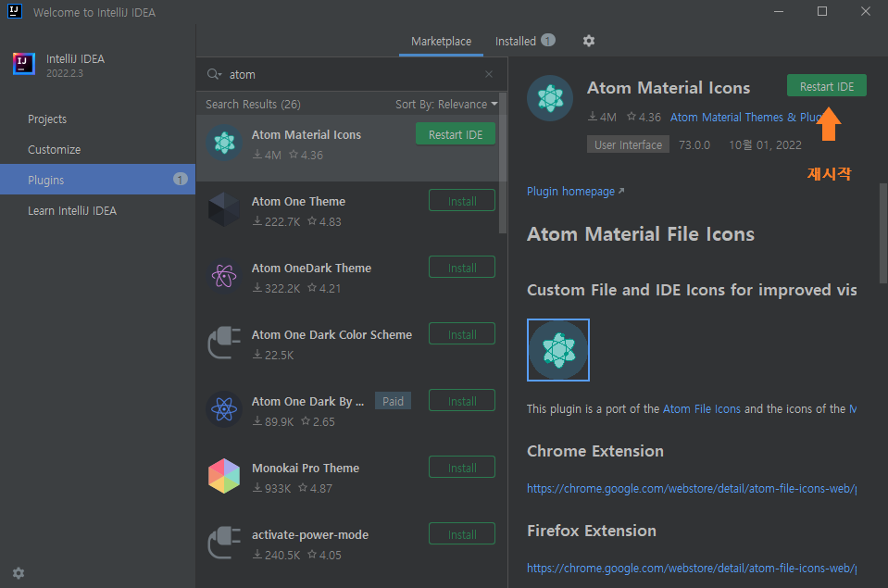Click Installed tab count badge
The width and height of the screenshot is (888, 588).
548,40
